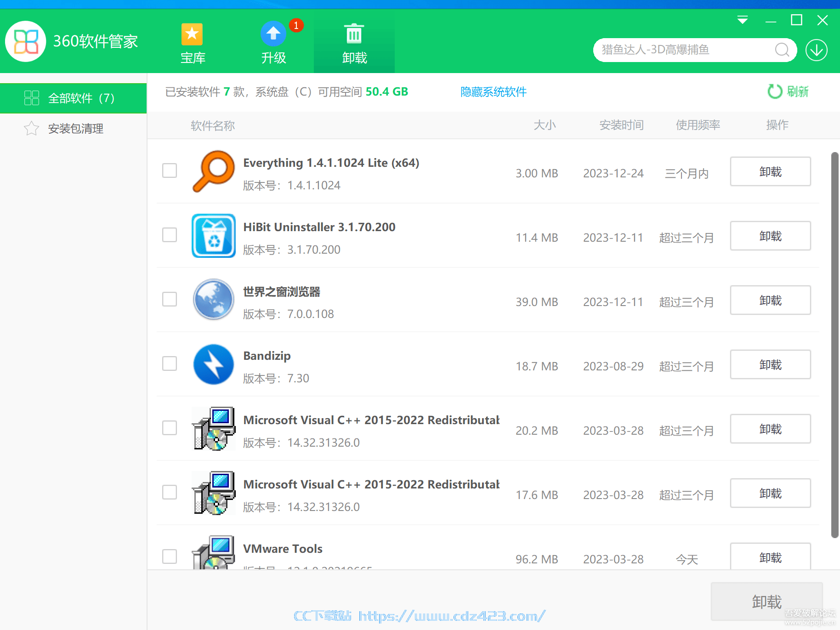Click the Everything 1.4.1.1024 Lite (x64) name
Image resolution: width=840 pixels, height=630 pixels.
pos(331,163)
